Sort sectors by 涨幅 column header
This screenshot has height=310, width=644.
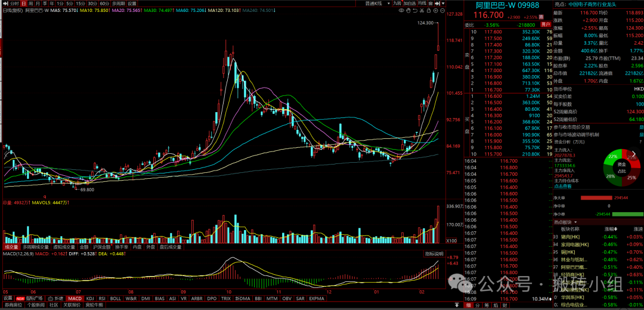[612, 229]
